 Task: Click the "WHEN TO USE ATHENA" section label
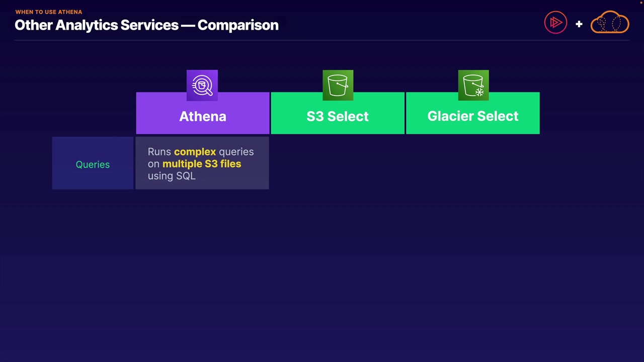[x=48, y=12]
